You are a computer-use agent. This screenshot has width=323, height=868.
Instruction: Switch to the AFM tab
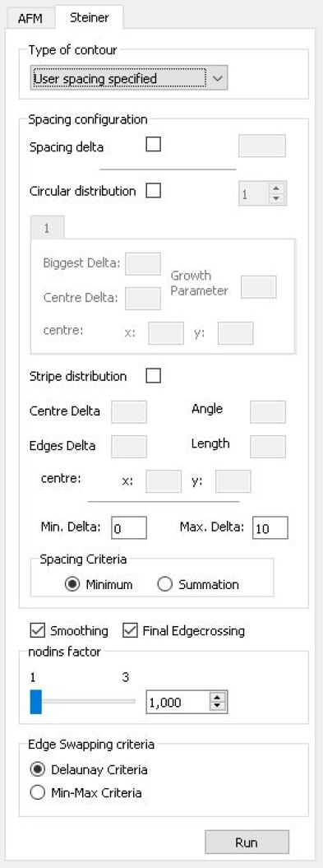[30, 18]
